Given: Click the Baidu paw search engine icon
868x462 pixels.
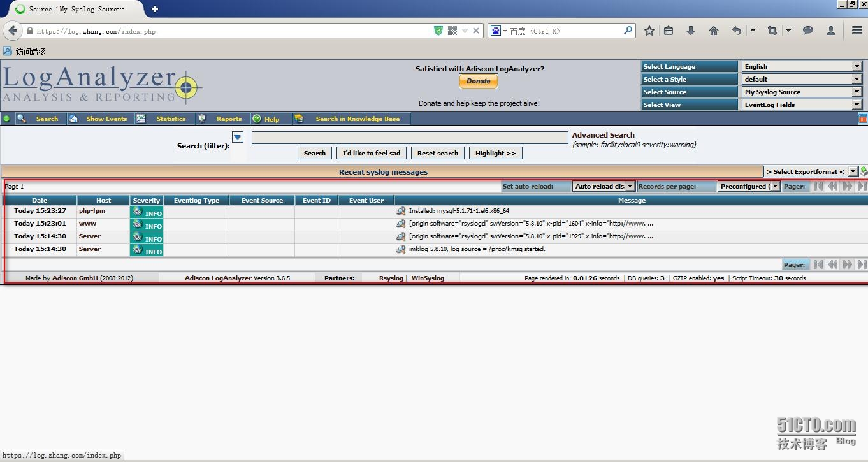Looking at the screenshot, I should (495, 31).
